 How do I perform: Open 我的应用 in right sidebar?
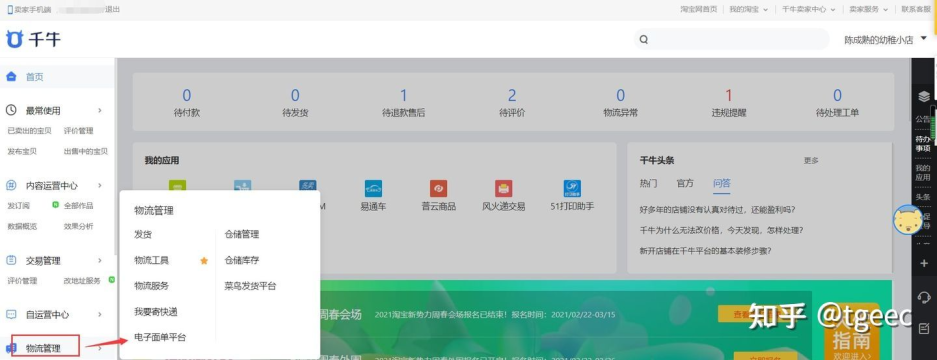pos(923,173)
